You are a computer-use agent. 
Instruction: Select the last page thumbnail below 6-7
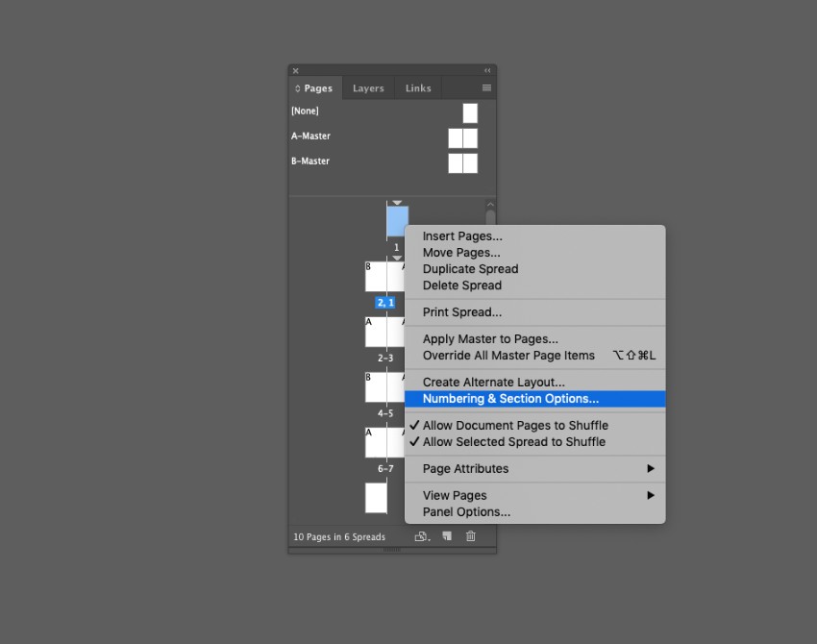pyautogui.click(x=376, y=498)
